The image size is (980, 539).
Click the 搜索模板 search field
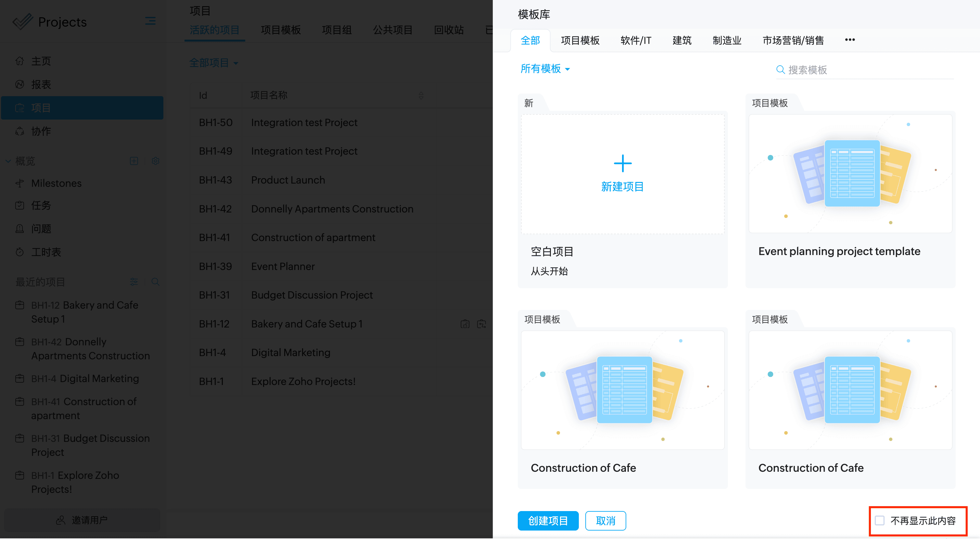coord(869,70)
